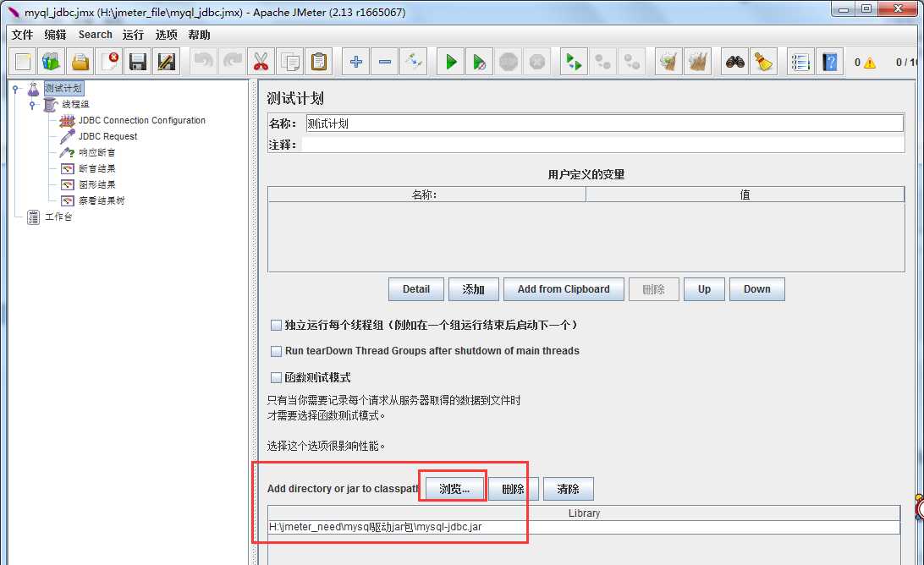Select 图形结果 tree item

(x=97, y=185)
